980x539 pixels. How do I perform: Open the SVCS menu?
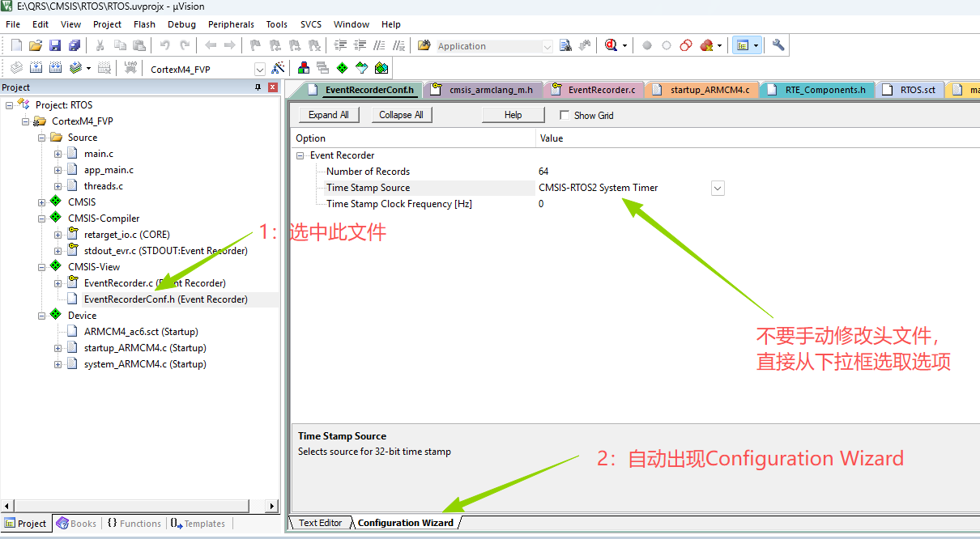point(311,24)
